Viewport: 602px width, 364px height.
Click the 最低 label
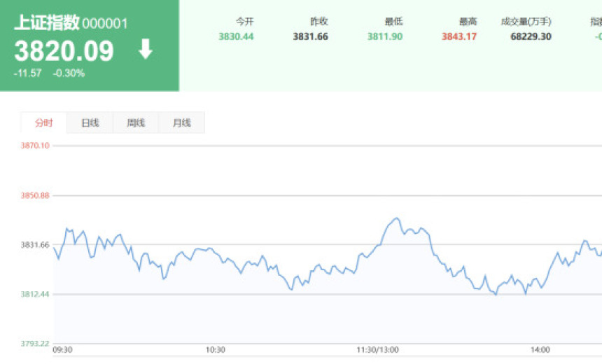point(393,22)
